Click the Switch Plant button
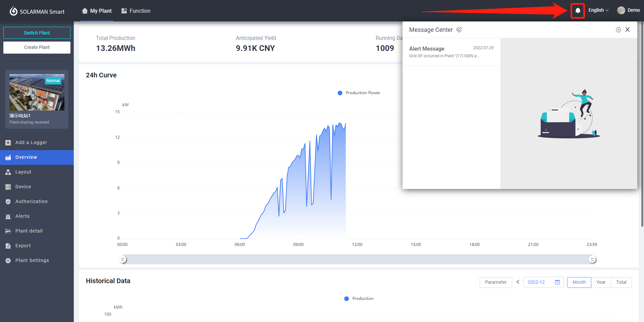644x322 pixels. (x=37, y=33)
